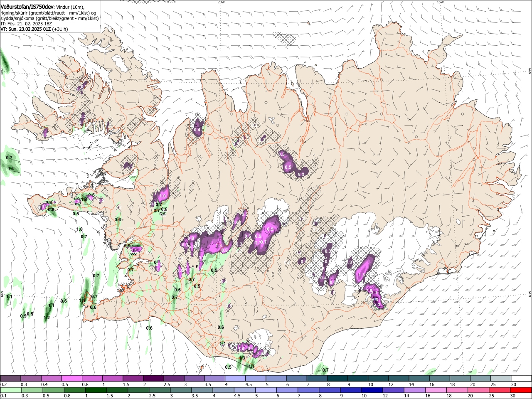Pick the palest green 0.1–0.3 rain swatch

(11, 390)
